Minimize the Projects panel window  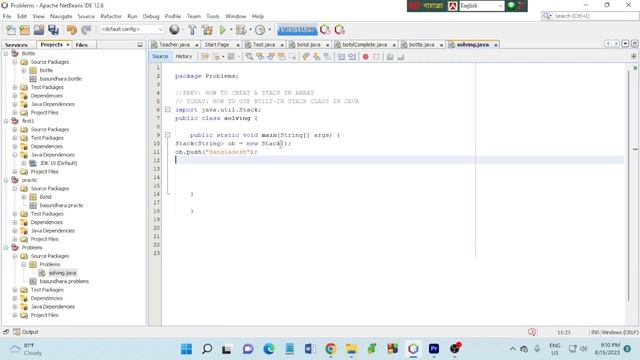coord(140,44)
